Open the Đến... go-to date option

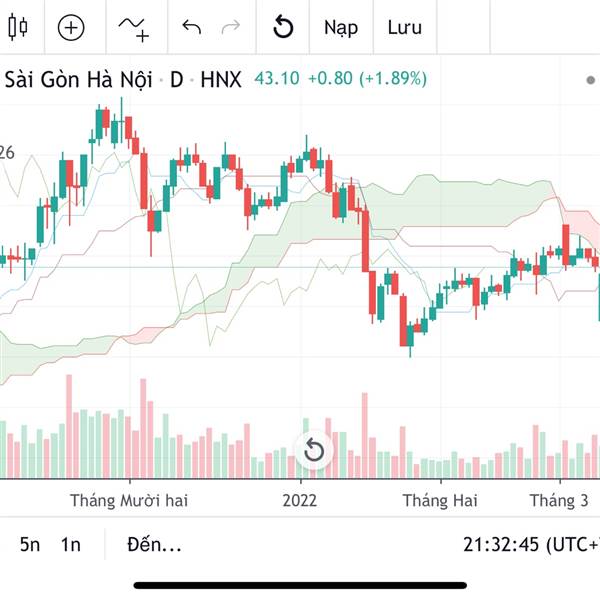[155, 545]
